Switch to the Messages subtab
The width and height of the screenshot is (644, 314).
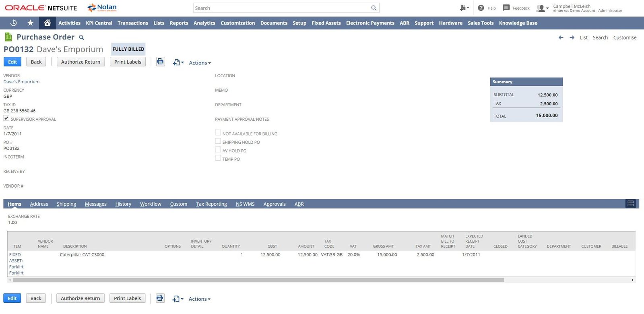coord(96,204)
